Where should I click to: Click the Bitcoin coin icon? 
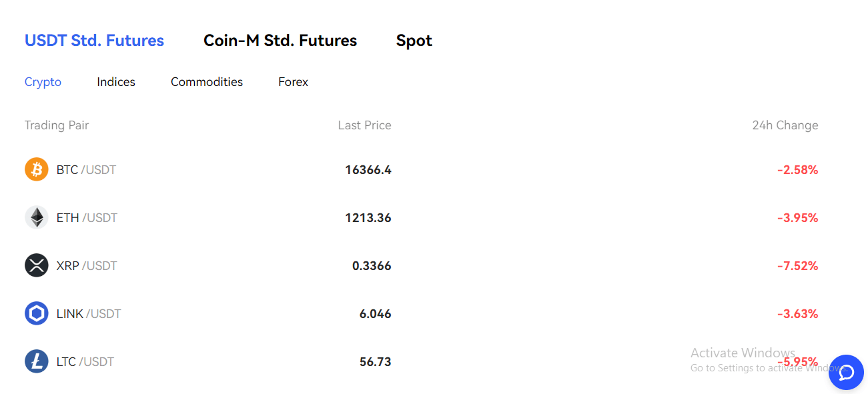(x=37, y=169)
